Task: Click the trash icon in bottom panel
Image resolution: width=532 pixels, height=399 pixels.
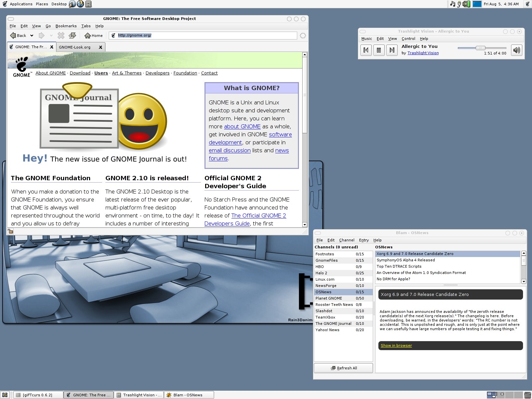Action: (528, 395)
